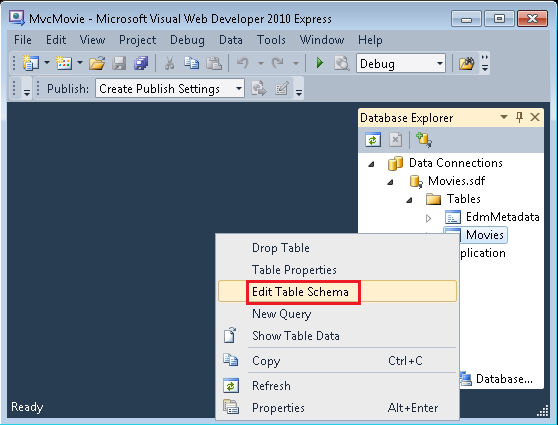Click the New Project toolbar icon
The image size is (558, 425).
[x=31, y=63]
